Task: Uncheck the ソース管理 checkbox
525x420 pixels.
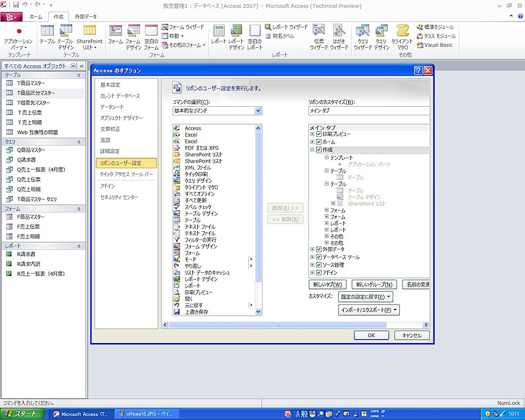Action: (x=319, y=265)
